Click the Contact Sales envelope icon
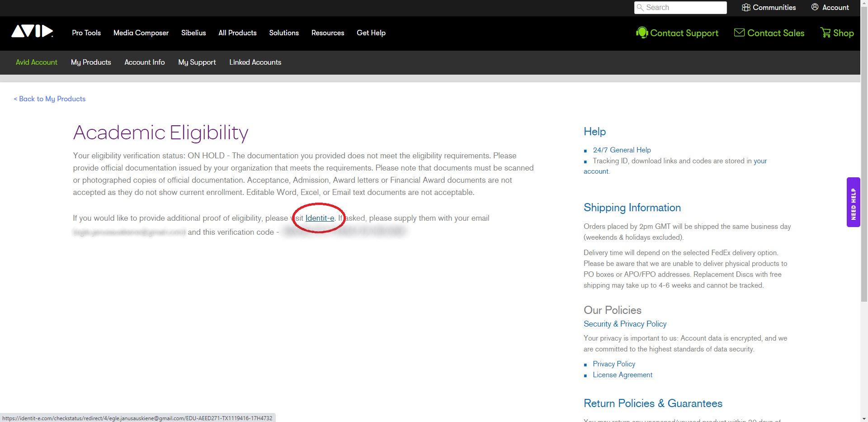Viewport: 868px width, 422px height. (x=739, y=33)
